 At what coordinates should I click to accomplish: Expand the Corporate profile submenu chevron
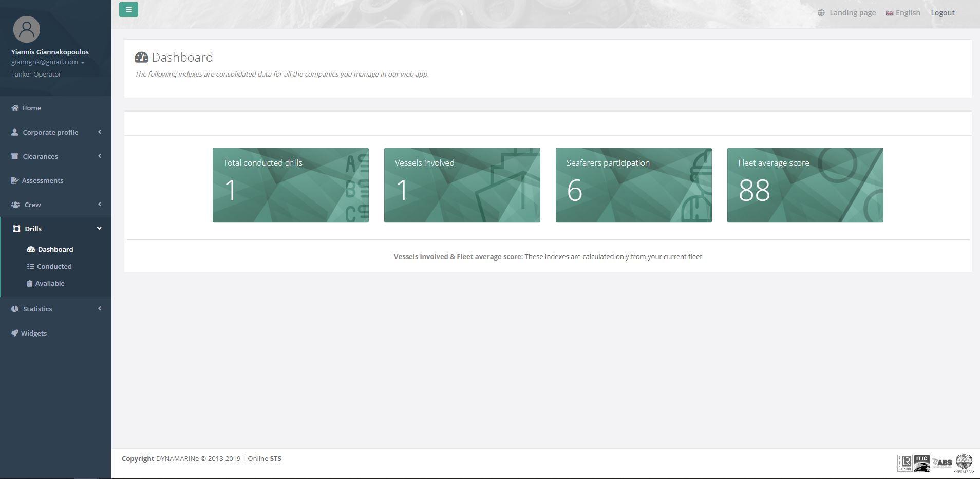coord(99,132)
